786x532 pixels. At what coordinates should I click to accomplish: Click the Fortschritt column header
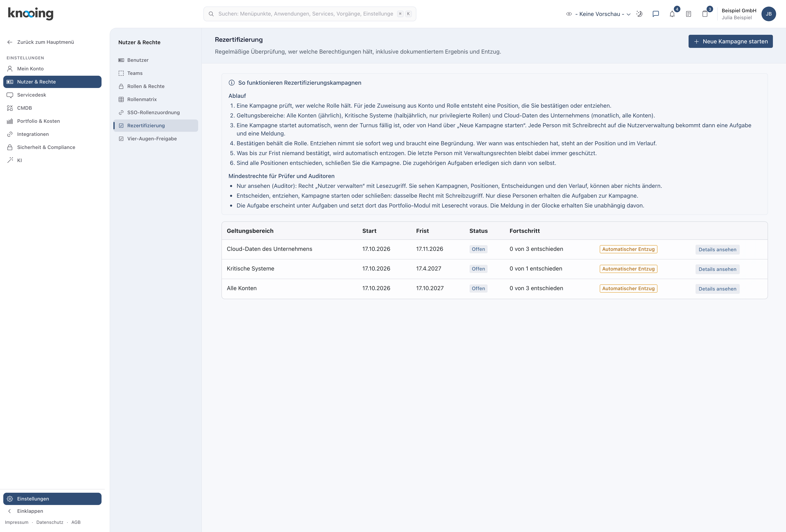(525, 231)
